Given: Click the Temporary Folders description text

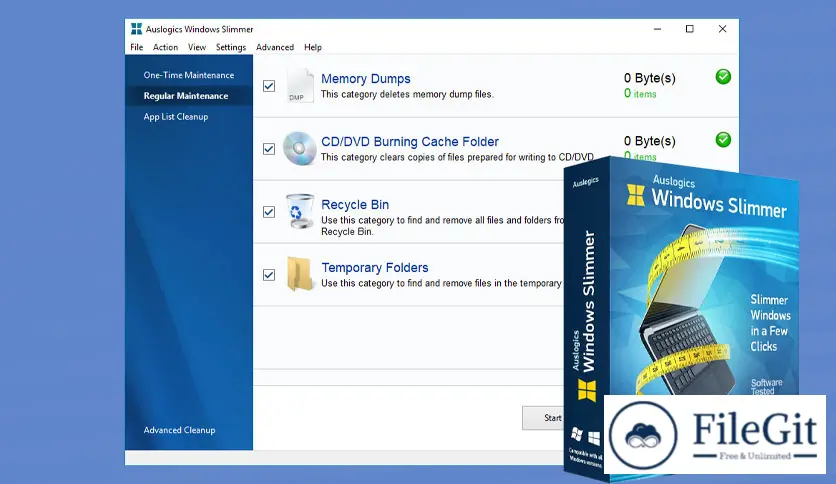Looking at the screenshot, I should tap(441, 283).
